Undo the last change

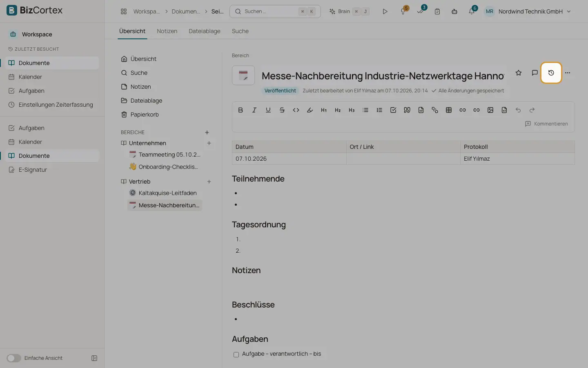pyautogui.click(x=518, y=110)
